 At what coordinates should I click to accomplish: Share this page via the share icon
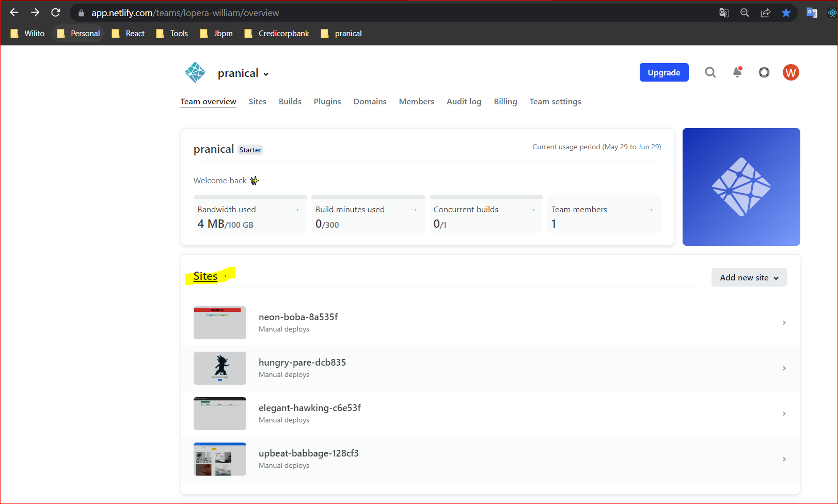coord(765,13)
